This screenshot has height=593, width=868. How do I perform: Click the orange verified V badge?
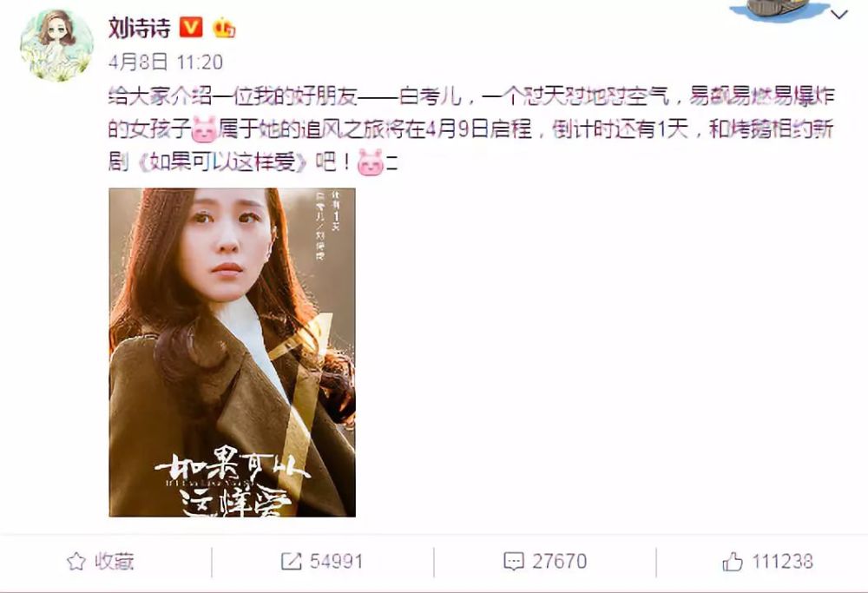point(191,27)
